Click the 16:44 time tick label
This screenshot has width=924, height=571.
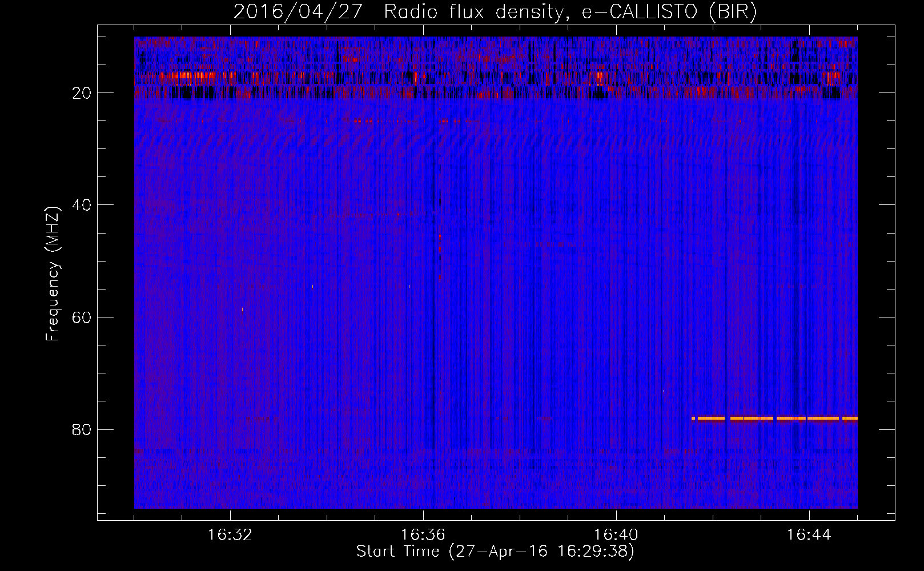click(809, 535)
